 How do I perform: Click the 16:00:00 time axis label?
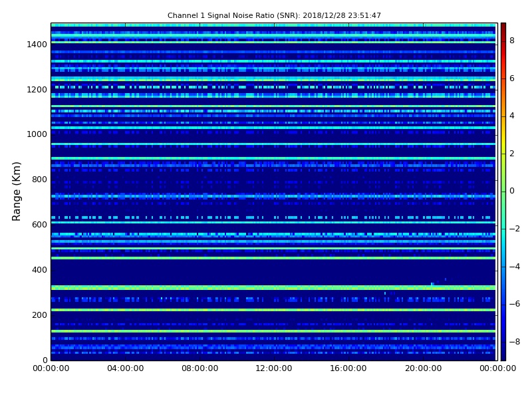[x=348, y=368]
